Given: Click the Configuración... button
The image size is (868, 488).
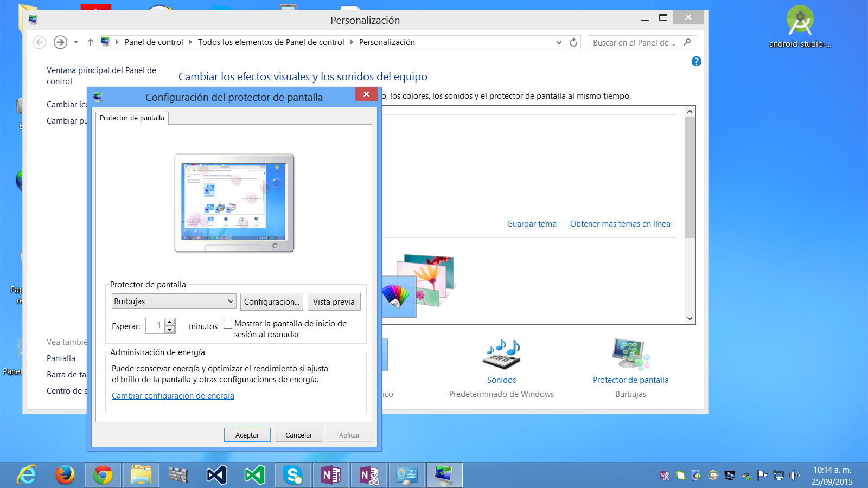Looking at the screenshot, I should click(272, 301).
